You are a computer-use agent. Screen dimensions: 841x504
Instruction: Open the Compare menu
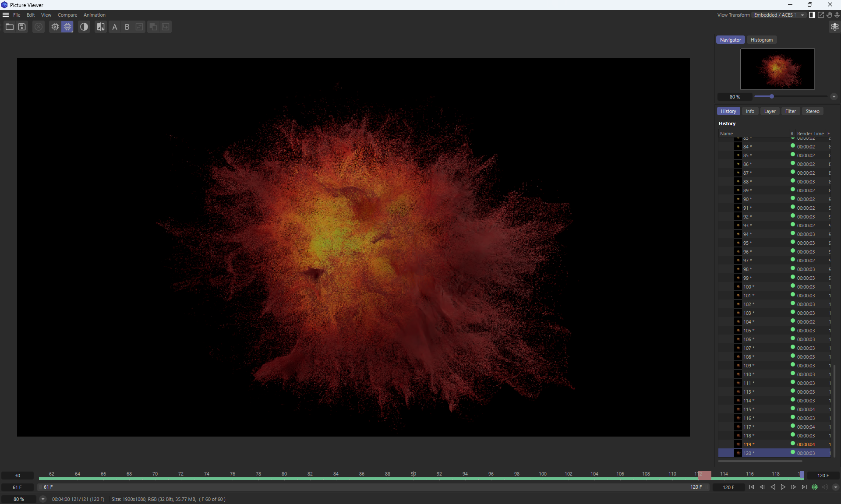pyautogui.click(x=67, y=15)
